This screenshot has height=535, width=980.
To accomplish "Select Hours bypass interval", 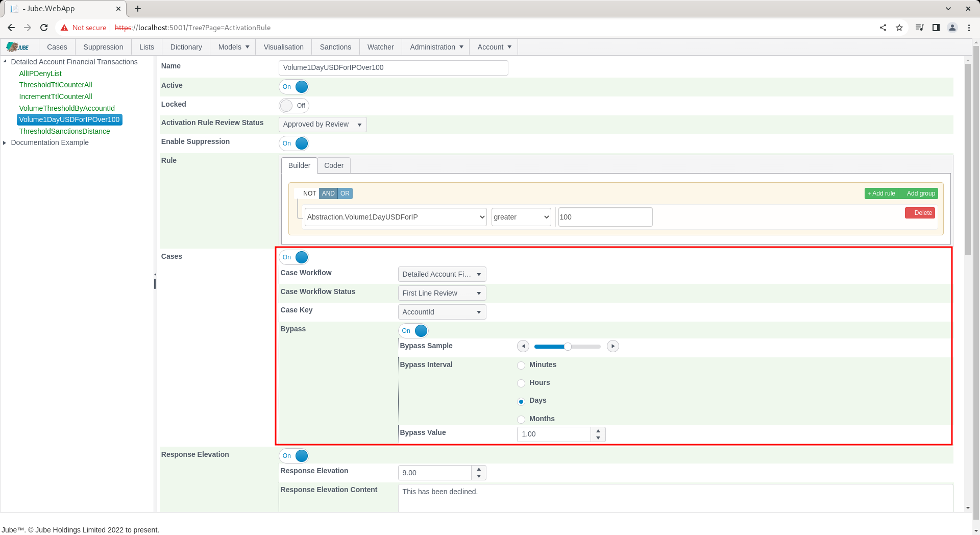I will (521, 383).
